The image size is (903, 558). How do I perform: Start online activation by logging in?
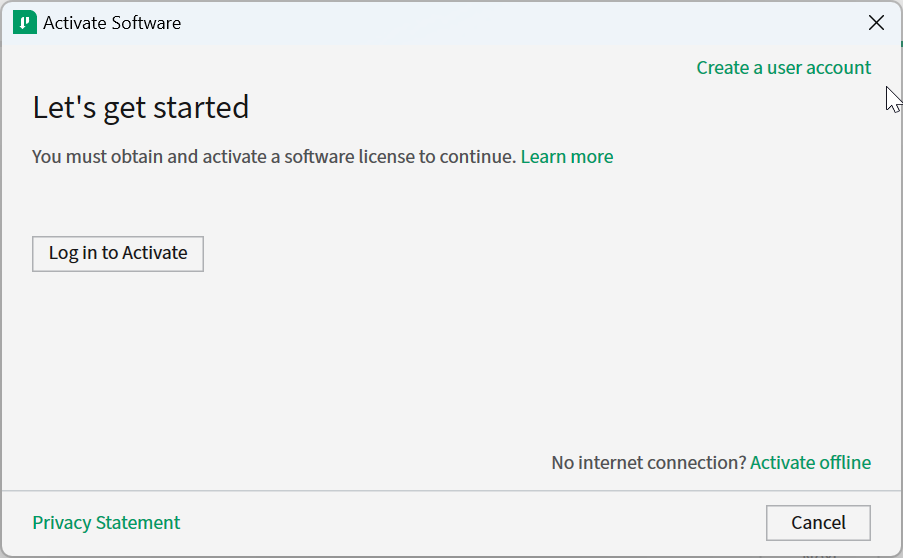[x=118, y=254]
